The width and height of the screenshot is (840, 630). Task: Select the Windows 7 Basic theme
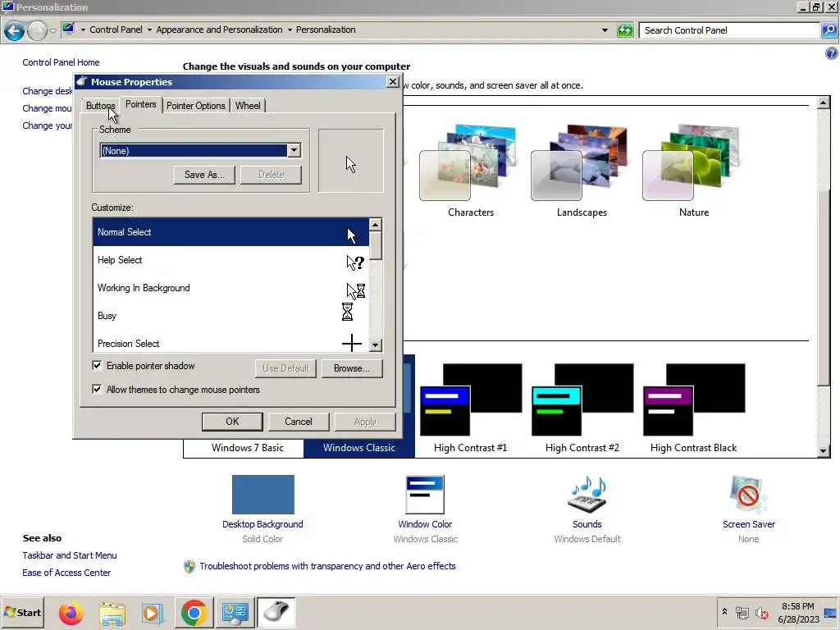(247, 448)
